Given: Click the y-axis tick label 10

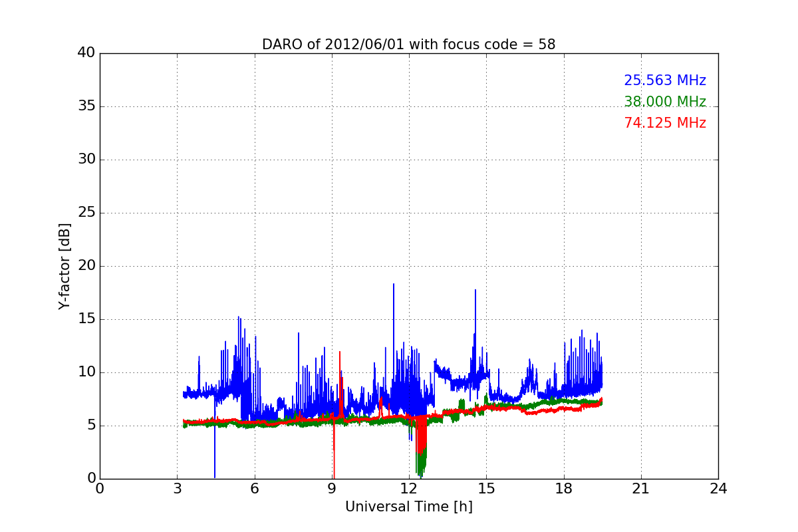Looking at the screenshot, I should [x=86, y=372].
